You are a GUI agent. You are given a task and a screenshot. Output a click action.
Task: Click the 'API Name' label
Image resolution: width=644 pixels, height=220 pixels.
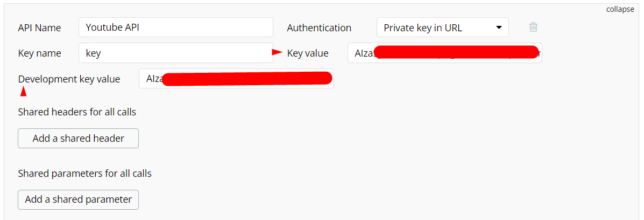39,27
